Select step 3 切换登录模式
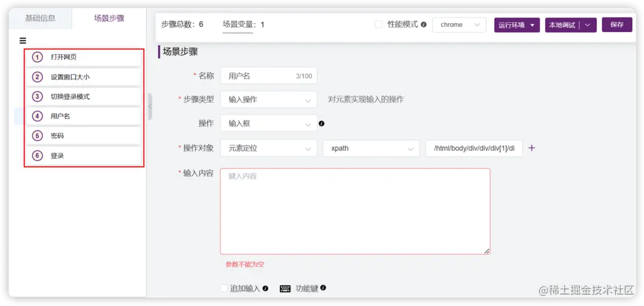The image size is (644, 306). [84, 97]
